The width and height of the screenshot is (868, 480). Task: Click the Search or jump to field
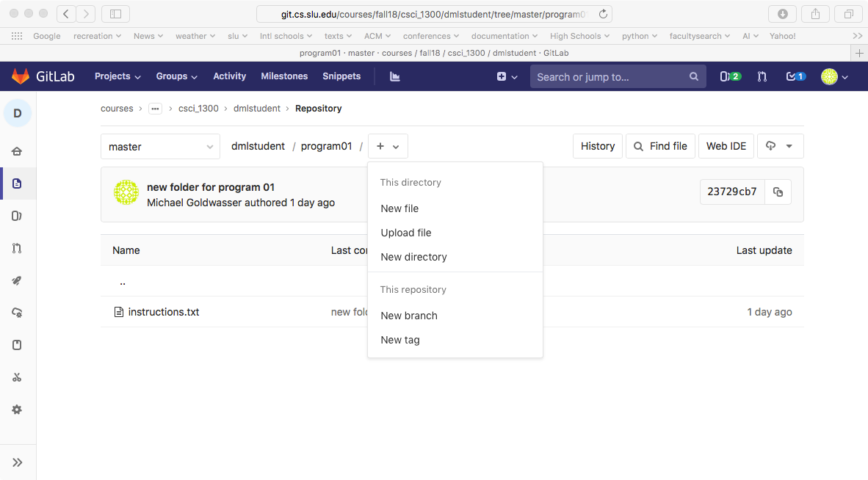click(x=610, y=77)
